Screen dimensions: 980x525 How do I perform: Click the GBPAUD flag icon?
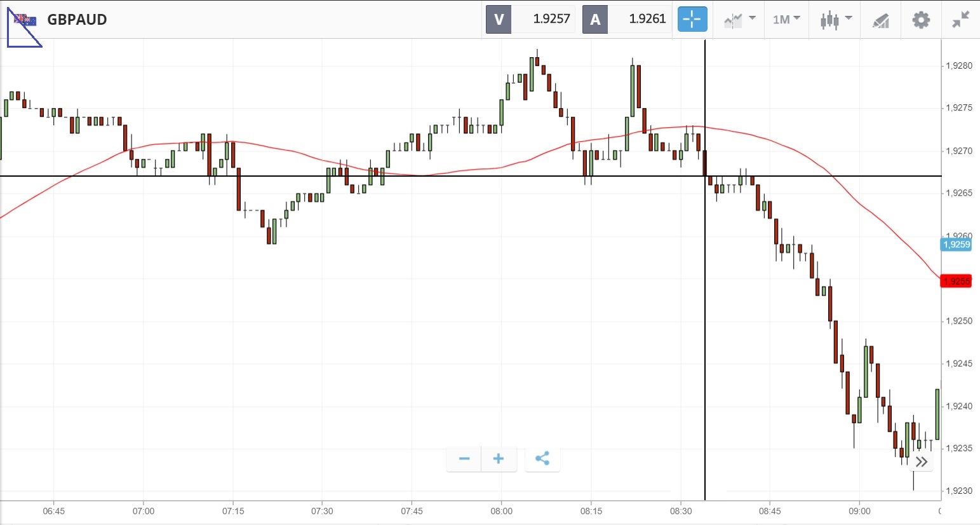point(25,20)
